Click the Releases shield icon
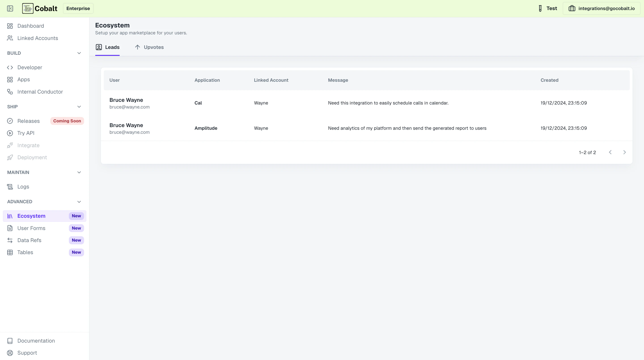Screen dimensions: 644x360 pyautogui.click(x=10, y=121)
